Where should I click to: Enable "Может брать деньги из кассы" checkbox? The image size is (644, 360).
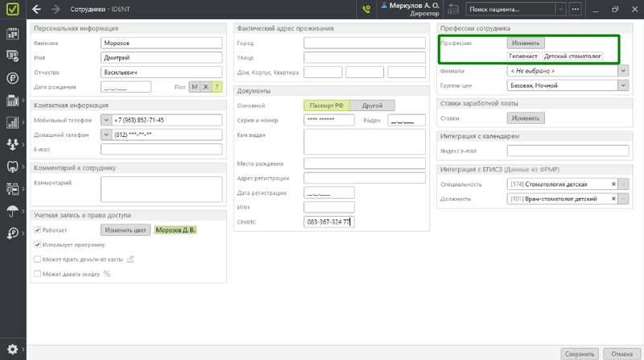(x=38, y=259)
